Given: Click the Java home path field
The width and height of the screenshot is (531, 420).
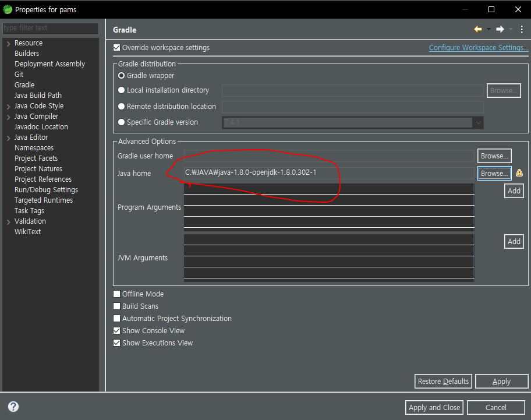Looking at the screenshot, I should tap(329, 172).
